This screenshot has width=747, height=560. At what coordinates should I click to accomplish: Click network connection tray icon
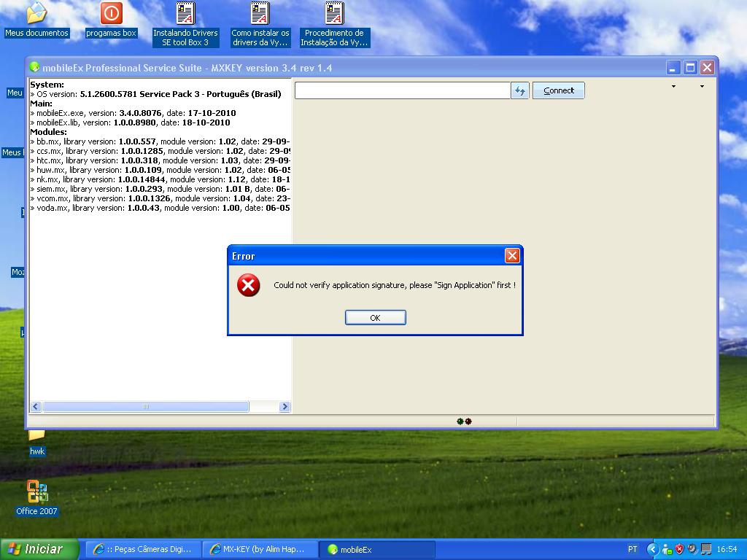tap(667, 550)
